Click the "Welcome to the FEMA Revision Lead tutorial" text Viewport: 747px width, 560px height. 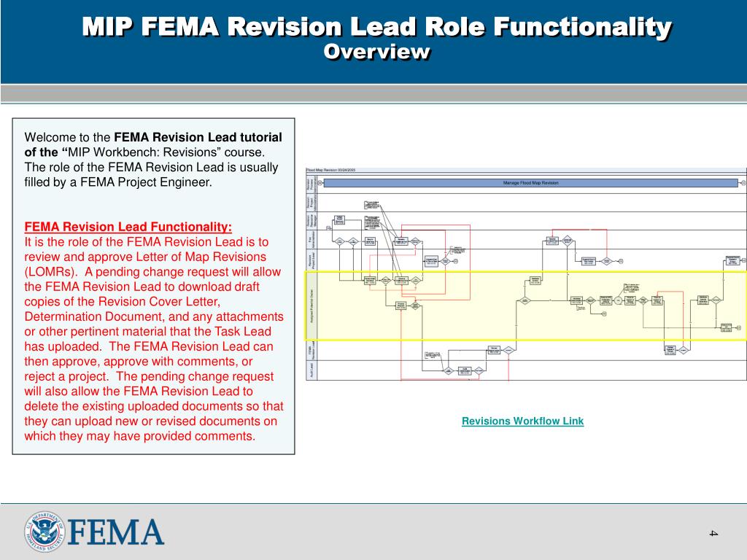point(153,137)
